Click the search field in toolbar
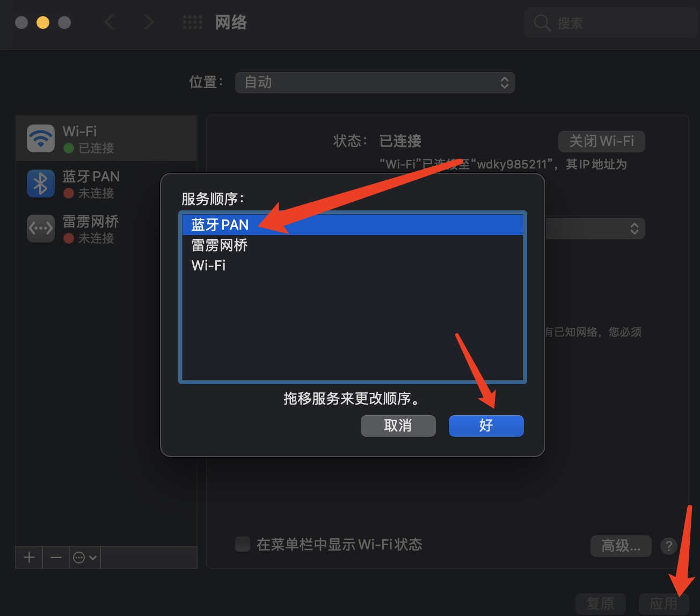700x616 pixels. click(610, 23)
